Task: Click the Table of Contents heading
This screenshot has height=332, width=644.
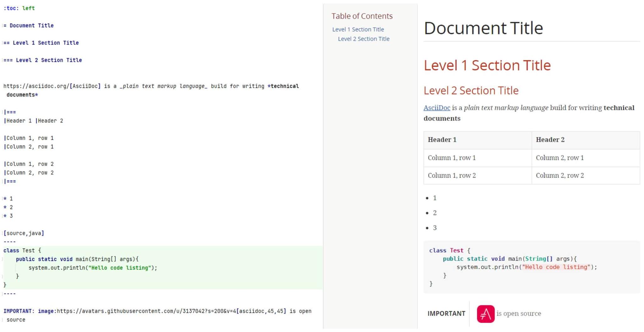Action: (362, 16)
